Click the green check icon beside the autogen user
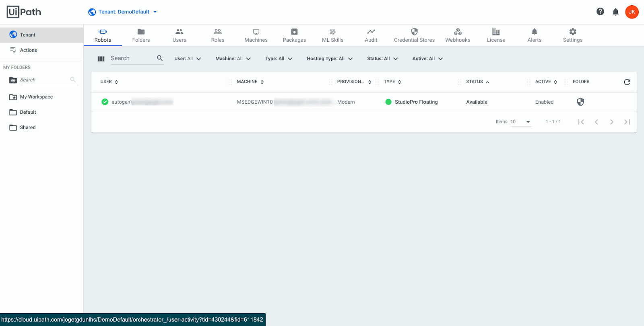Viewport: 644px width, 326px height. pos(105,102)
